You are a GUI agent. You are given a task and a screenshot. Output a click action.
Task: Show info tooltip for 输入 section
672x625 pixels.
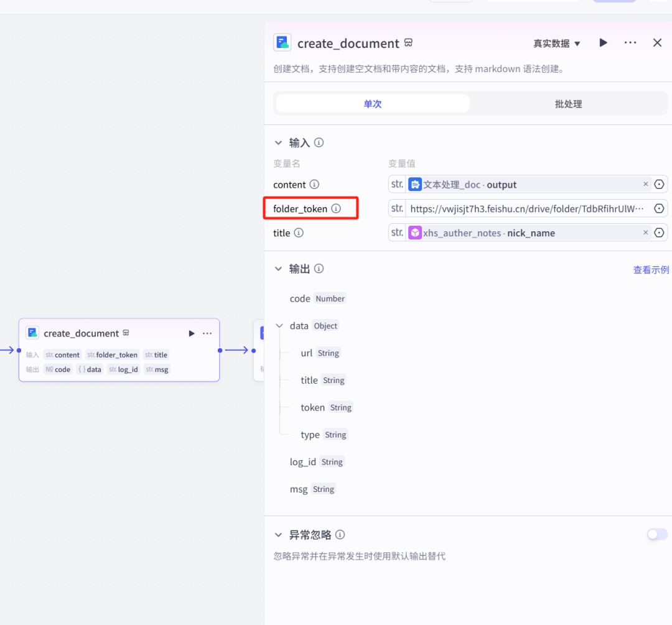point(319,142)
